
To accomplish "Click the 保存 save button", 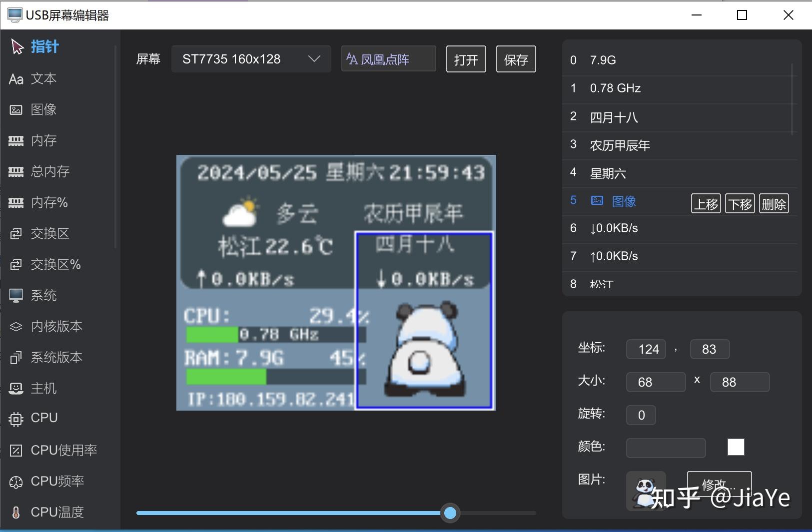I will click(516, 59).
